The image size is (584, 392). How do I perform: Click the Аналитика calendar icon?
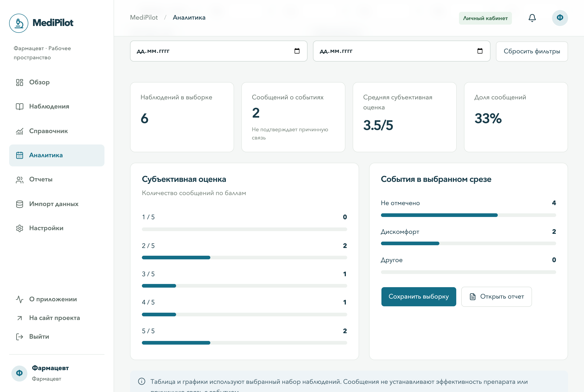[20, 155]
